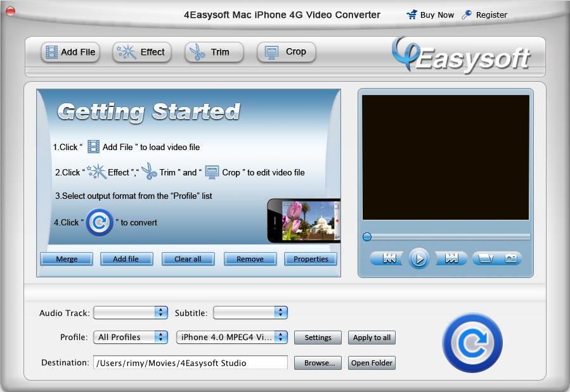This screenshot has width=570, height=392.
Task: Click the play button in preview
Action: tap(418, 258)
